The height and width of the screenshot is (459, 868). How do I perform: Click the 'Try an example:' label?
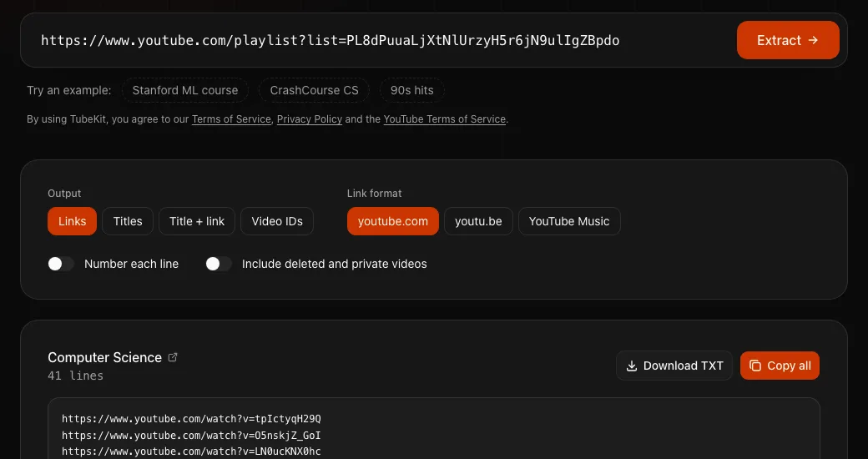pos(68,90)
